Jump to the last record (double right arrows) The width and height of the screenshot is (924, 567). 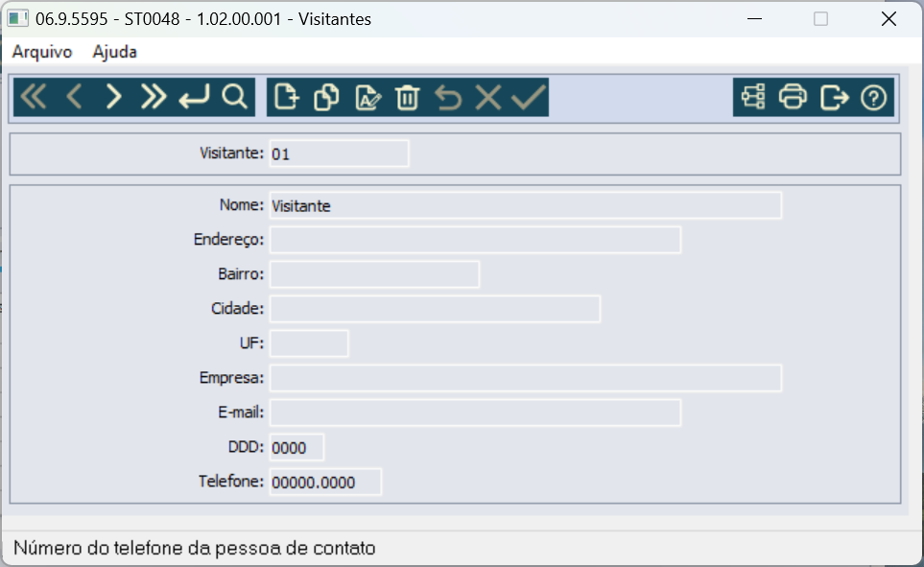click(154, 97)
